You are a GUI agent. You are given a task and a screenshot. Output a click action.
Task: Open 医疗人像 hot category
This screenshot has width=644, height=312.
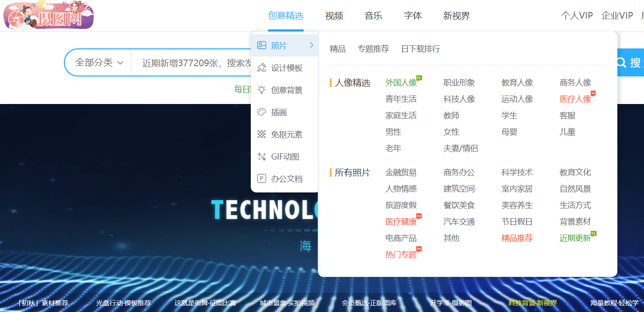[x=576, y=99]
